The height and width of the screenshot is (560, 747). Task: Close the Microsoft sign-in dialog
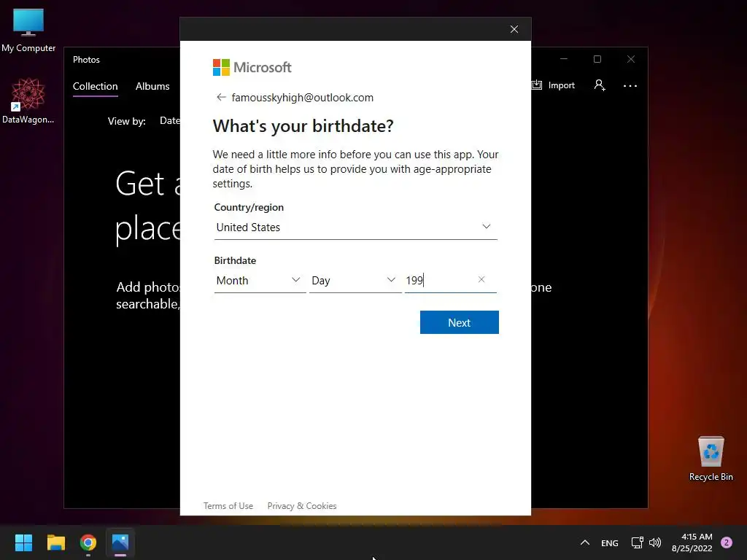514,29
